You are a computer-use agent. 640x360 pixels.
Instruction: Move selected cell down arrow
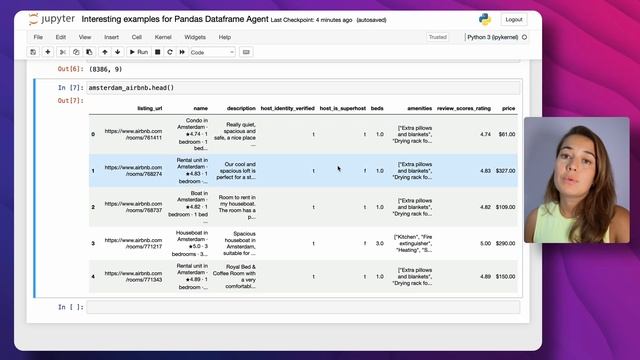(x=118, y=52)
